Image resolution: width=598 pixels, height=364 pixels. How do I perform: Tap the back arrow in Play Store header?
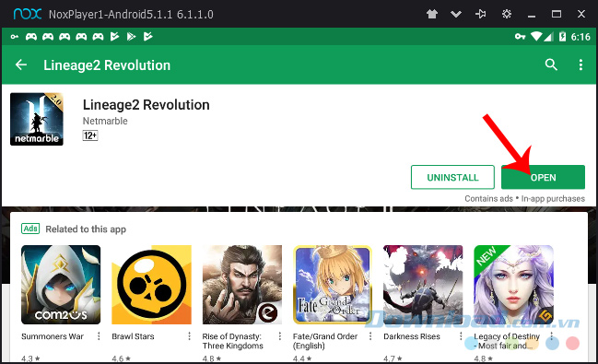click(21, 65)
